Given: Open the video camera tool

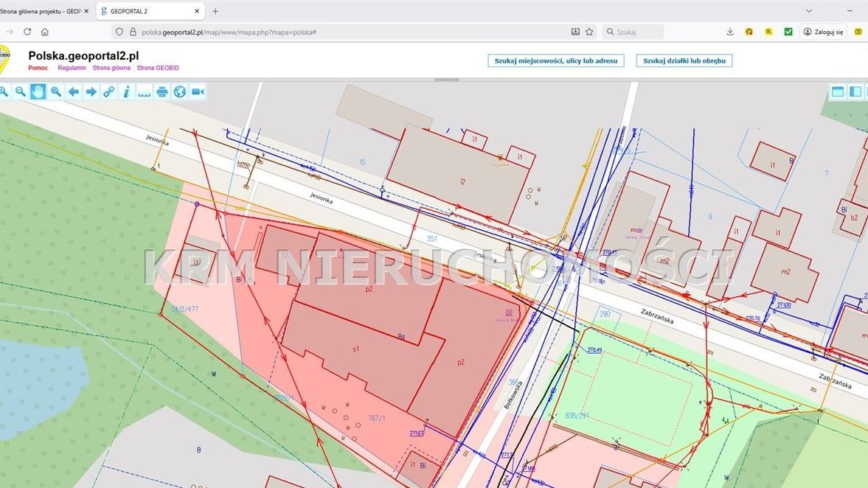Looking at the screenshot, I should tap(197, 91).
